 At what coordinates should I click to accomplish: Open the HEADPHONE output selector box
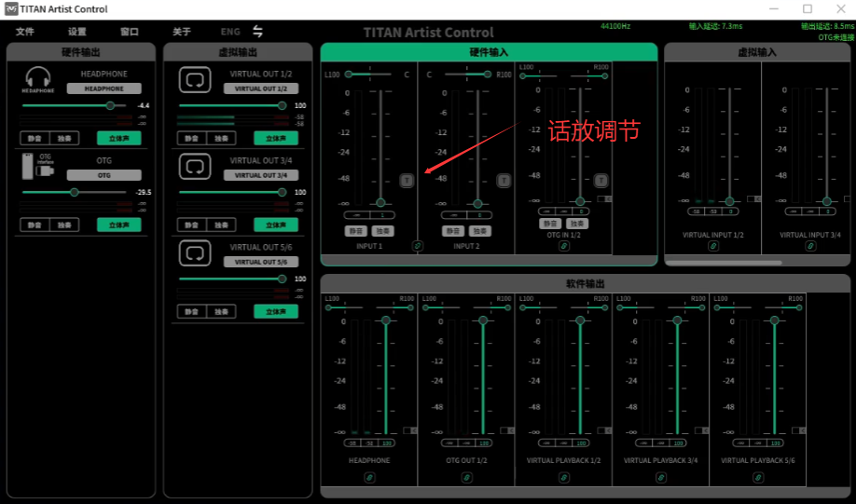[104, 89]
